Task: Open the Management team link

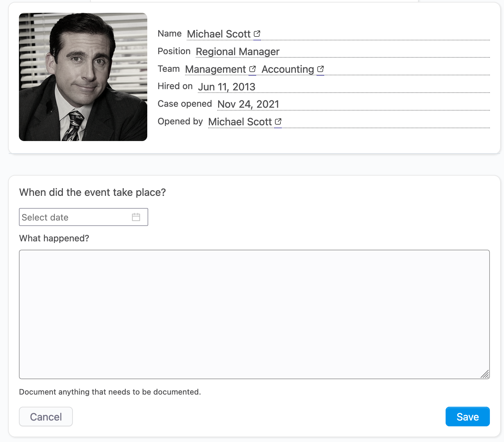Action: click(216, 69)
